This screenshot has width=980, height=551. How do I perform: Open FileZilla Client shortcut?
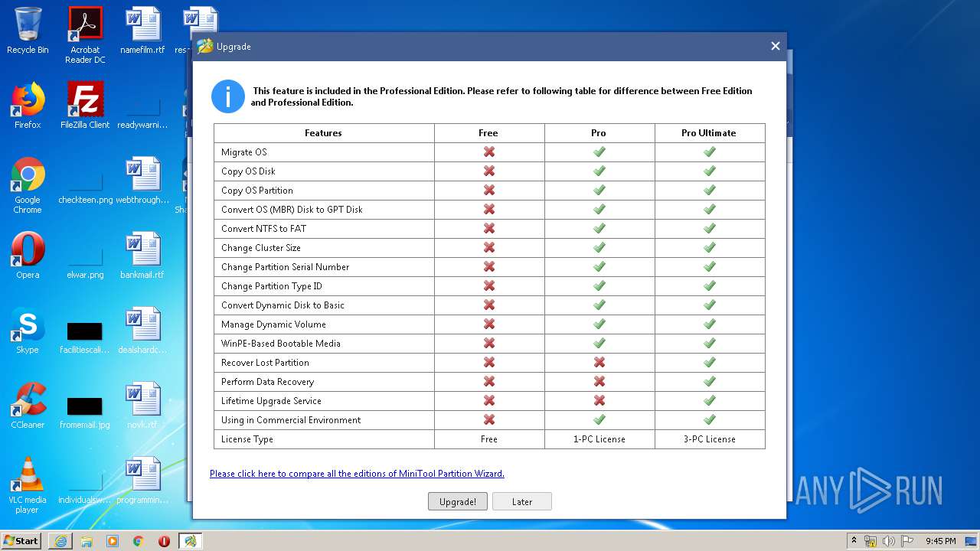(85, 106)
